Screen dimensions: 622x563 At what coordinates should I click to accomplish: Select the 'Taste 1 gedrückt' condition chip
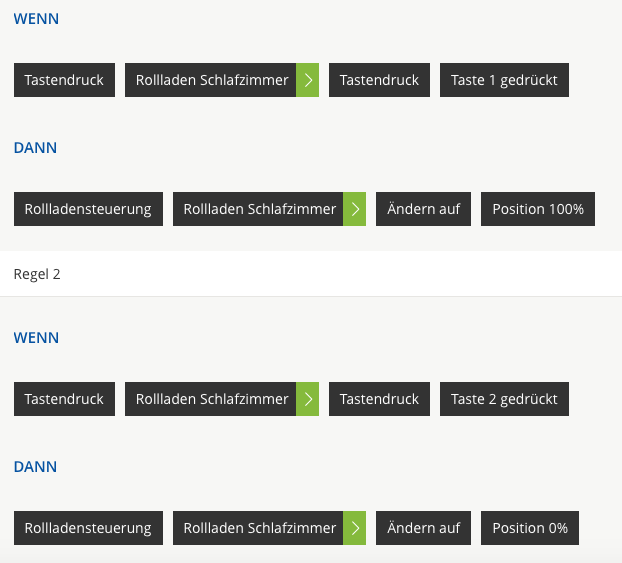click(x=504, y=80)
